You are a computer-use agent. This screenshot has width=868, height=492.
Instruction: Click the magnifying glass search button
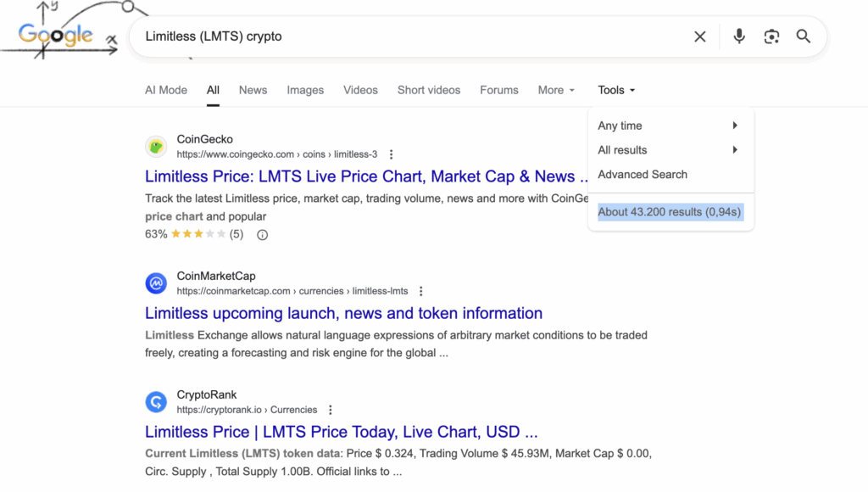(x=804, y=36)
